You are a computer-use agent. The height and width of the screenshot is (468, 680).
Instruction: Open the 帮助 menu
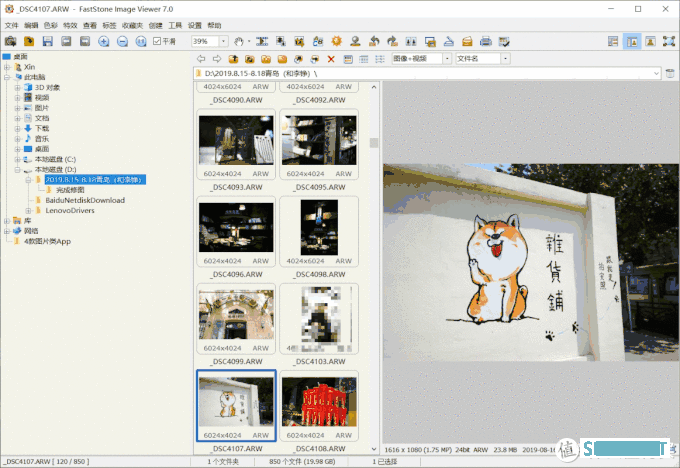coord(214,26)
